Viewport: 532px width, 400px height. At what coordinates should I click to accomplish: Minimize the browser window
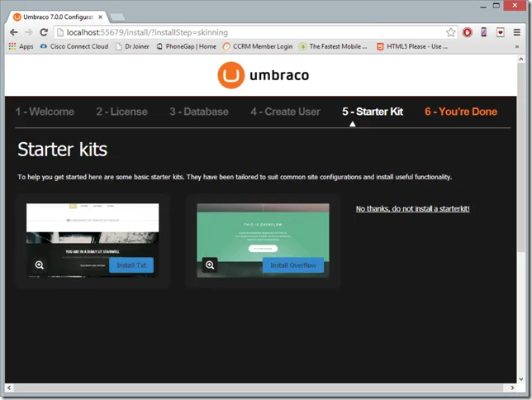click(483, 6)
